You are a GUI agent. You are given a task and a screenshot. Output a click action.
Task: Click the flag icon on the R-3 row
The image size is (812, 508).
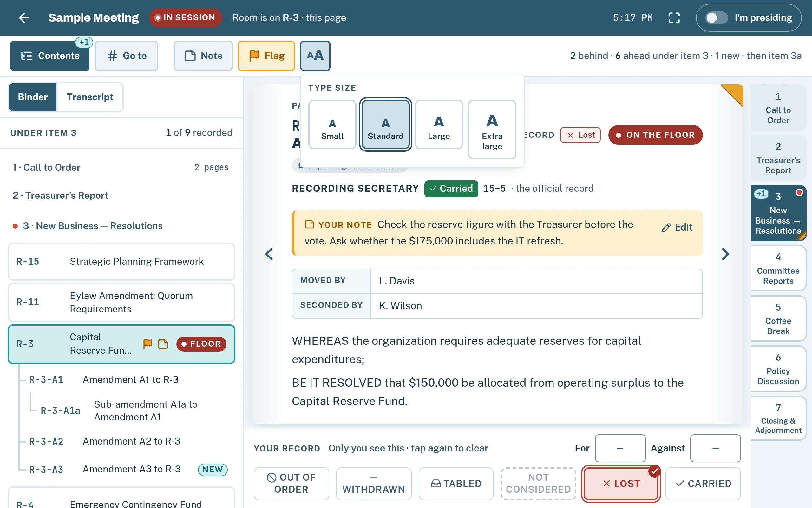(x=147, y=344)
